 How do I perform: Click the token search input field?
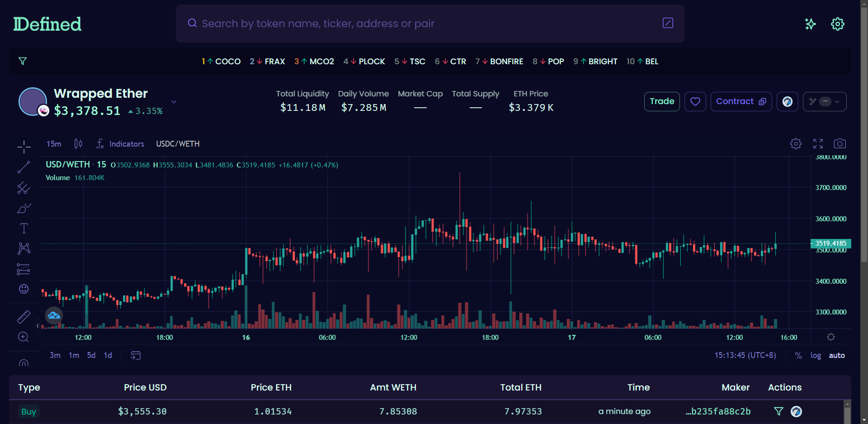click(x=429, y=24)
